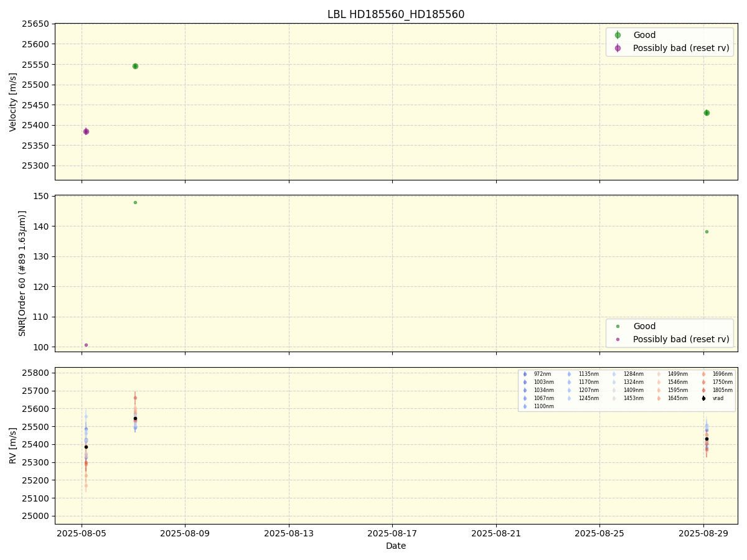Screen dimensions: 747x560
Task: Click the 25550 velocity tick label
Action: 36,65
